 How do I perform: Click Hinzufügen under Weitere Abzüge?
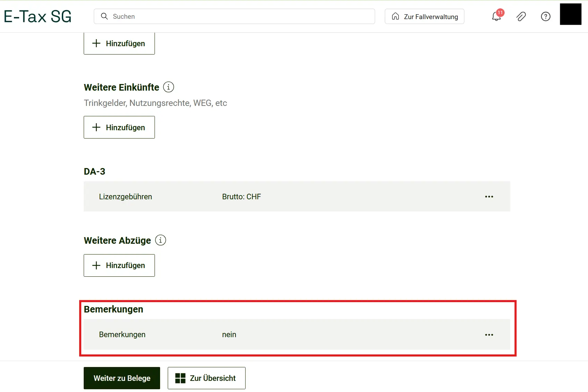(119, 265)
